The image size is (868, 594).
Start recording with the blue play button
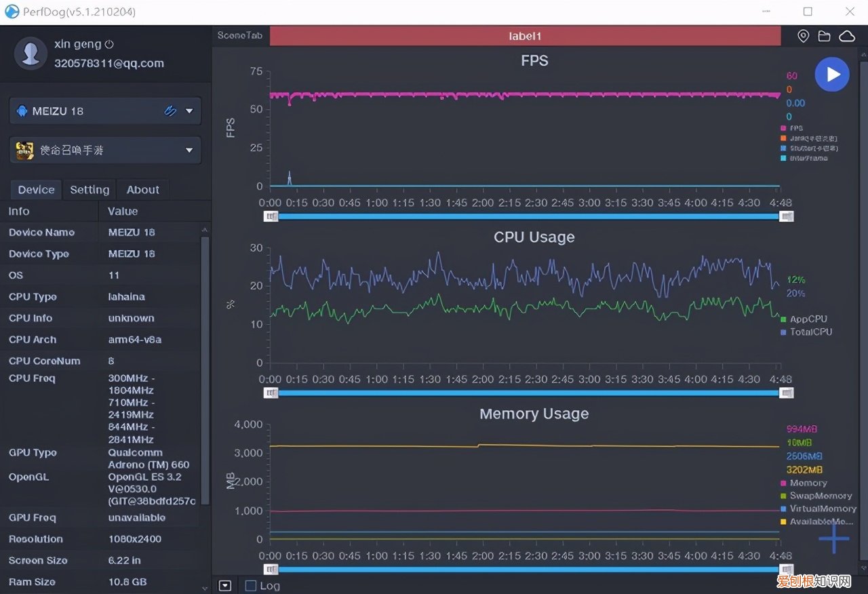click(832, 75)
